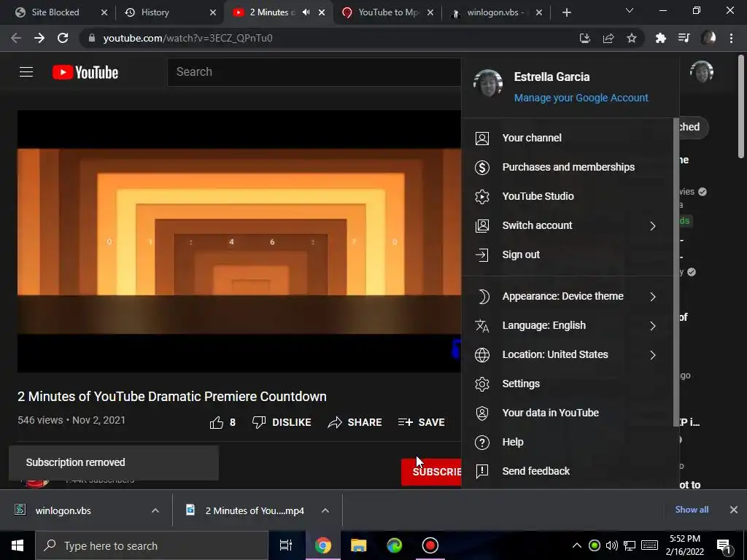Click the Location globe icon
The image size is (747, 560).
[482, 355]
